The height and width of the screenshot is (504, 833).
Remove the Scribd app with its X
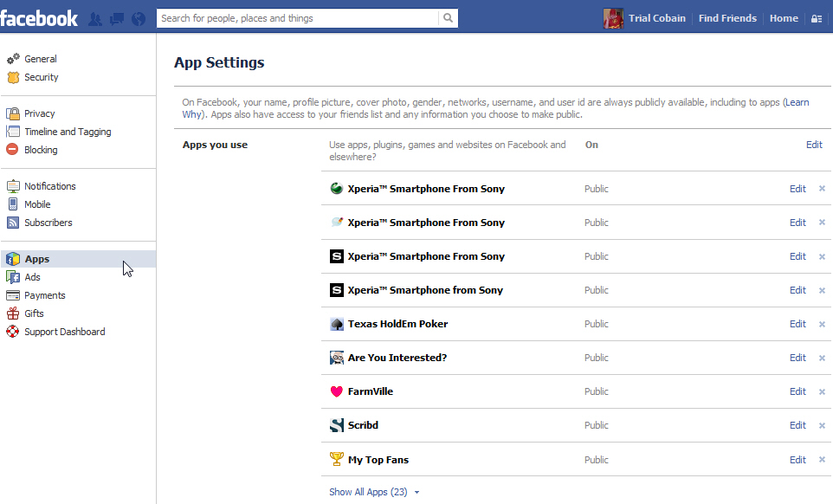[822, 426]
